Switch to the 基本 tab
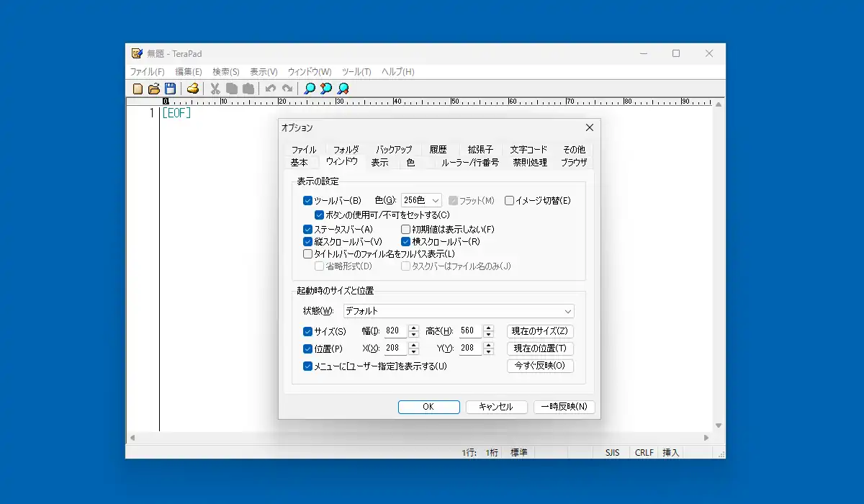864x504 pixels. click(x=300, y=163)
